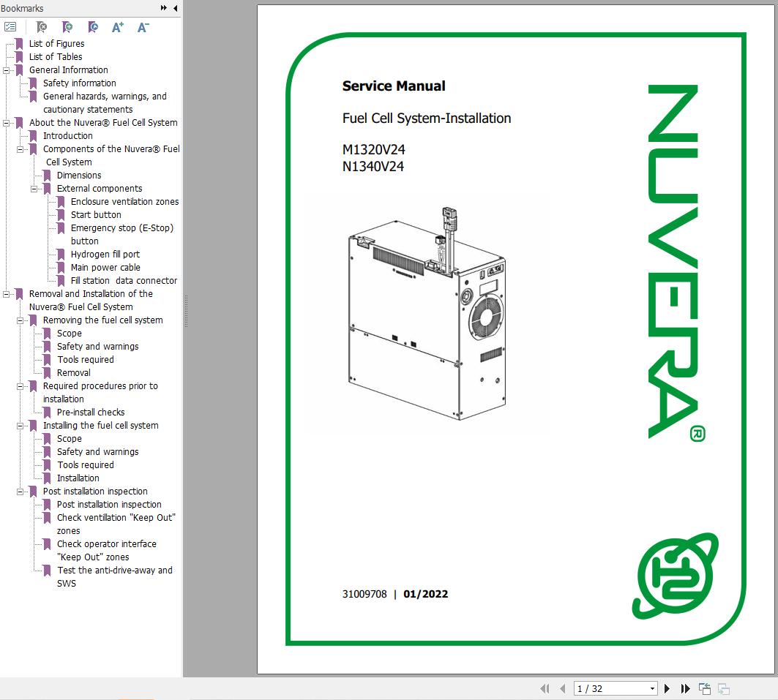
Task: Click the date 01/2022 on the cover
Action: [x=426, y=594]
